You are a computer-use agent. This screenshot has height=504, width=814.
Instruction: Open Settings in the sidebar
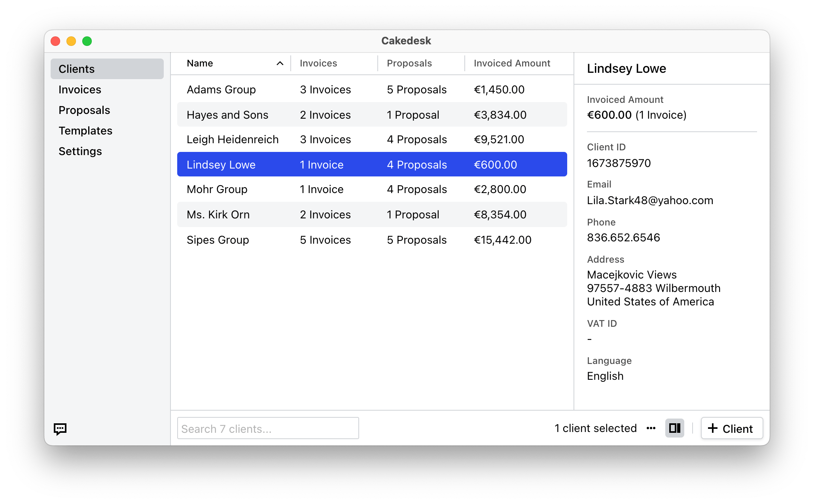[80, 152]
